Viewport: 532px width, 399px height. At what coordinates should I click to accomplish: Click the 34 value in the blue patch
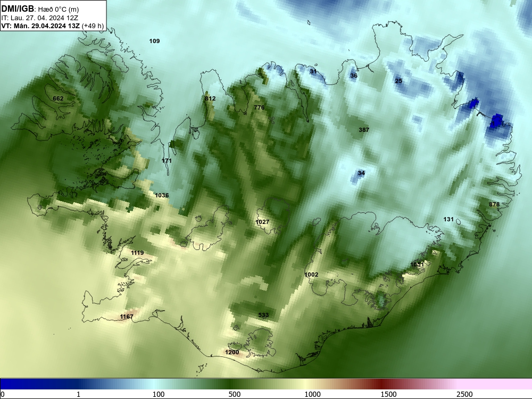click(361, 173)
